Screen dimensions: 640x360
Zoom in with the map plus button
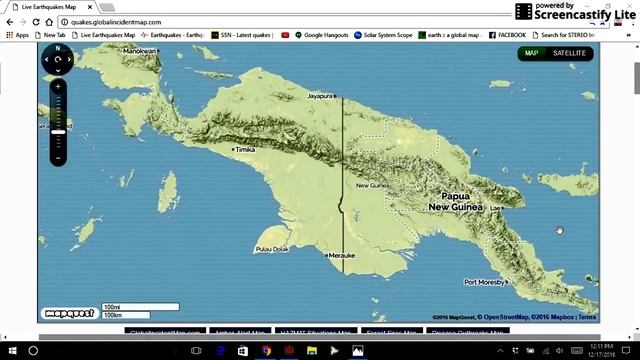58,87
